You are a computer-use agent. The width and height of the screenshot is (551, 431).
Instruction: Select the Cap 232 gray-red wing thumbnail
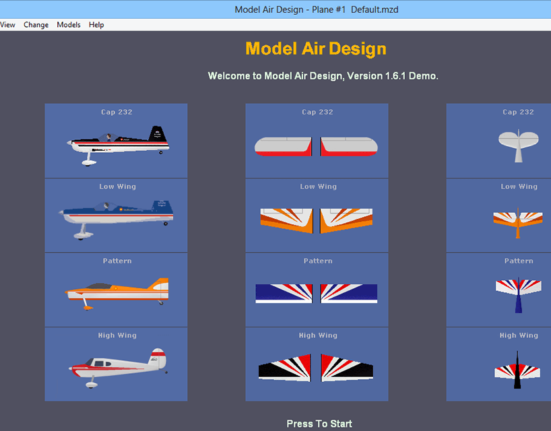pyautogui.click(x=317, y=141)
